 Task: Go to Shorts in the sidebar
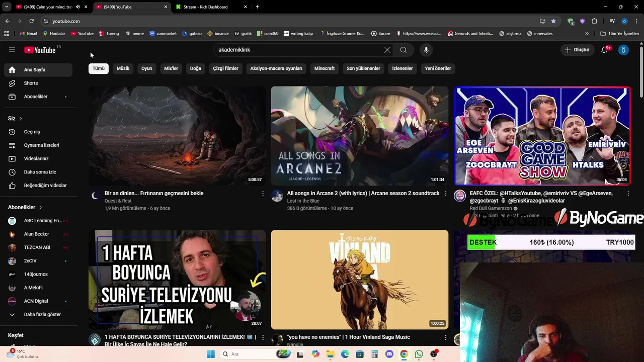pos(38,83)
